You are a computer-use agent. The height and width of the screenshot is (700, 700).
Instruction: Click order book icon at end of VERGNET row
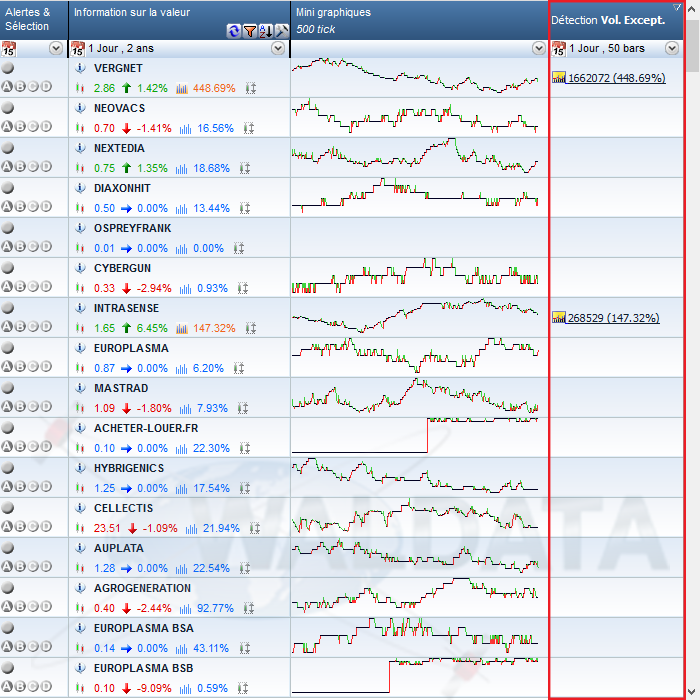pos(251,88)
